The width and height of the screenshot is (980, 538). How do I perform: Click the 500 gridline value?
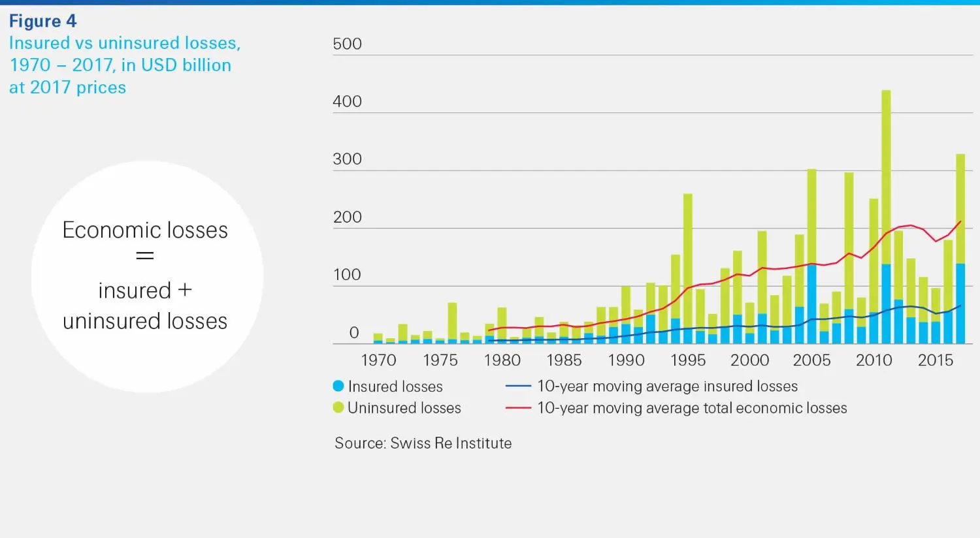347,44
